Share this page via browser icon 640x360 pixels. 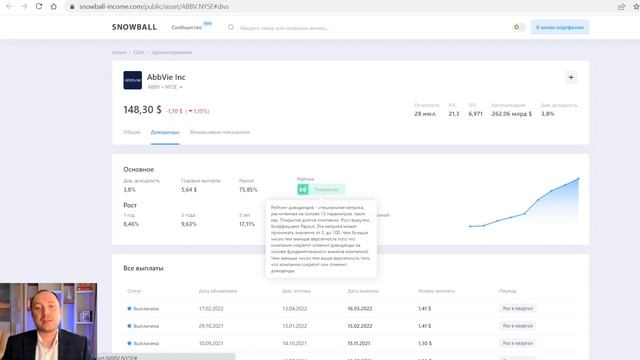coord(621,7)
